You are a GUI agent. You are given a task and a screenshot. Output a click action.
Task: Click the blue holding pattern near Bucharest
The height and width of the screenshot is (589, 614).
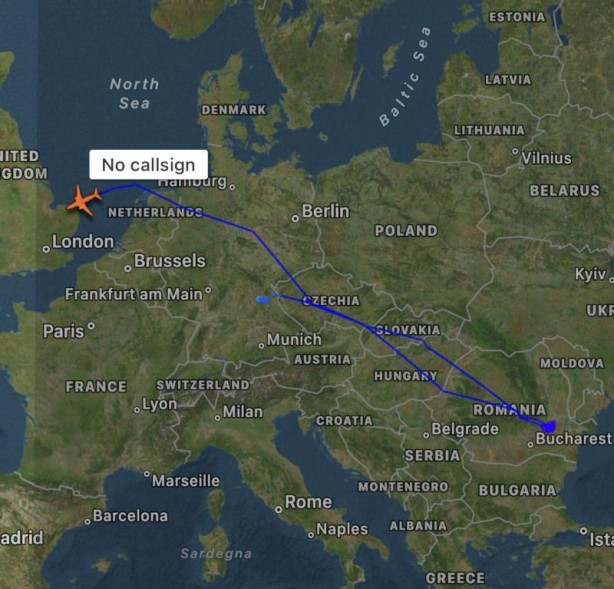(x=549, y=426)
